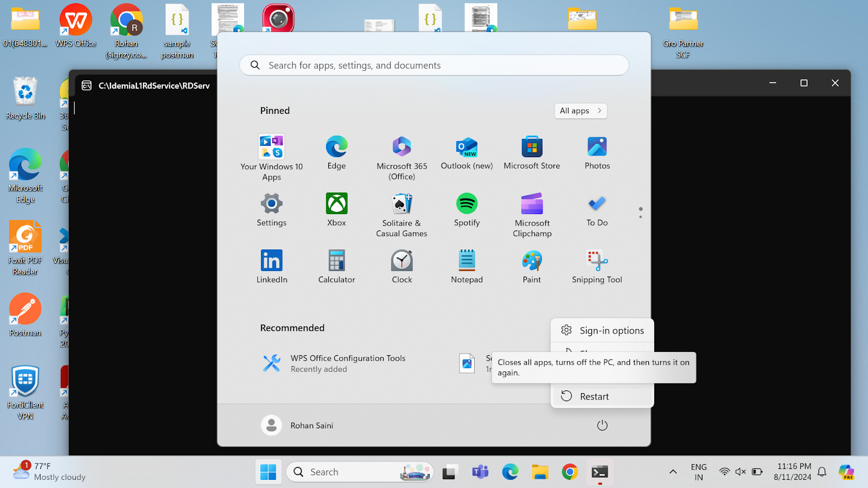Open the Paint app
This screenshot has height=488, width=868.
click(532, 267)
